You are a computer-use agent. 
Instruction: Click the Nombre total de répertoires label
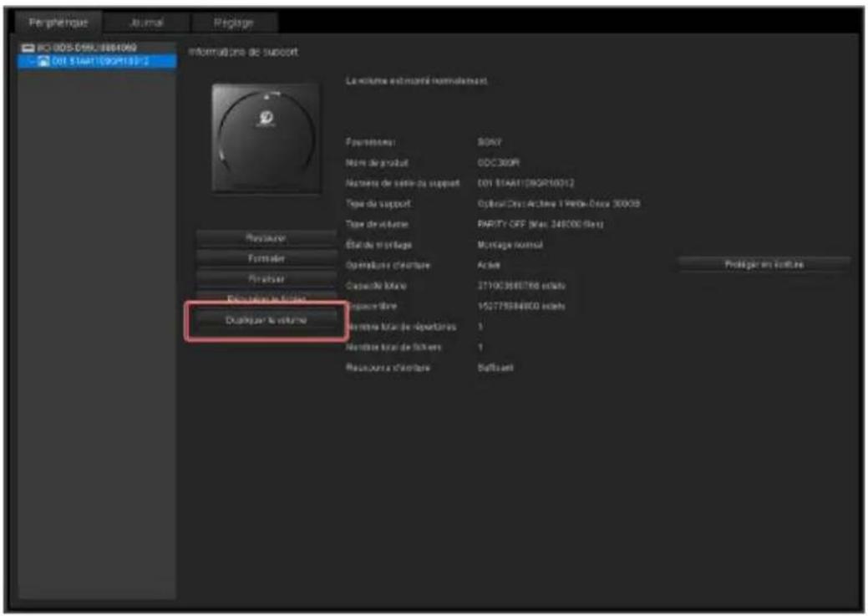coord(403,326)
